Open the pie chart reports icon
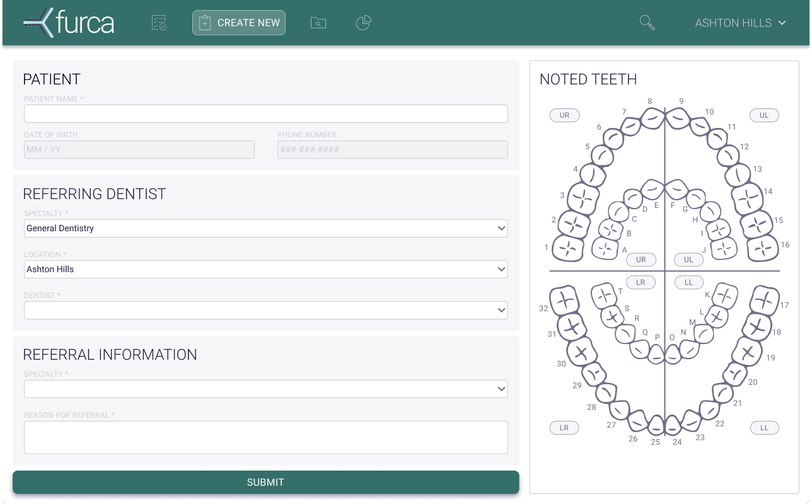Viewport: 812px width, 504px height. tap(364, 23)
